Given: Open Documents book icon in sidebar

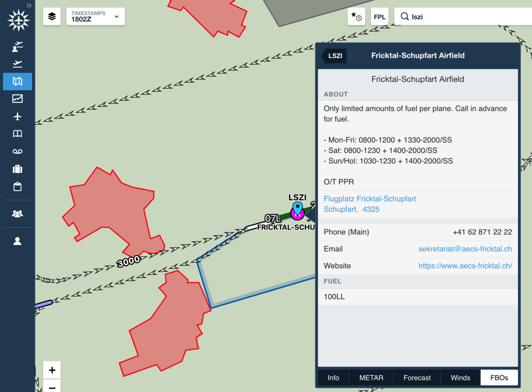Looking at the screenshot, I should pyautogui.click(x=17, y=134).
